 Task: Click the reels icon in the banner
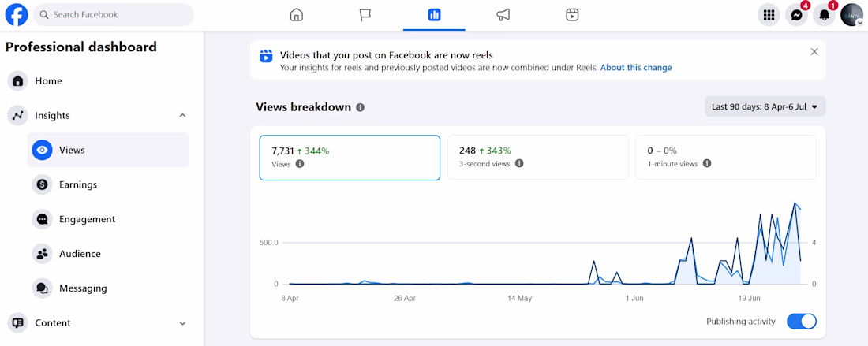point(266,57)
